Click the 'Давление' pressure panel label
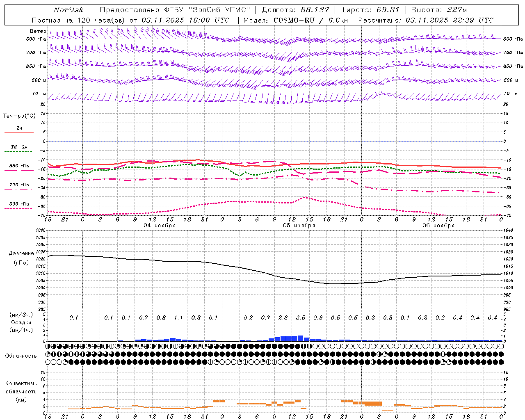525x420 pixels. [21, 253]
